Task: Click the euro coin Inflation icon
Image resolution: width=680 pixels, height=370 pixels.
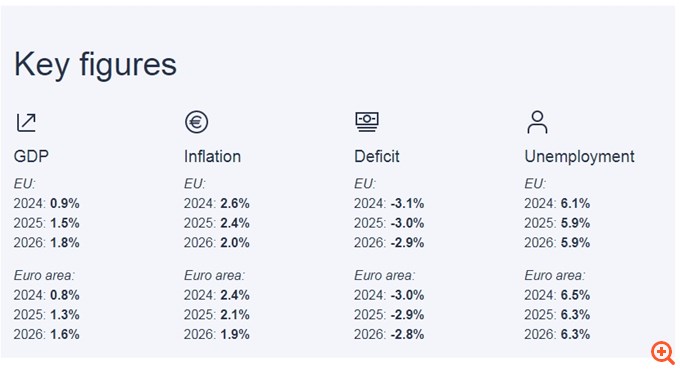Action: click(196, 122)
